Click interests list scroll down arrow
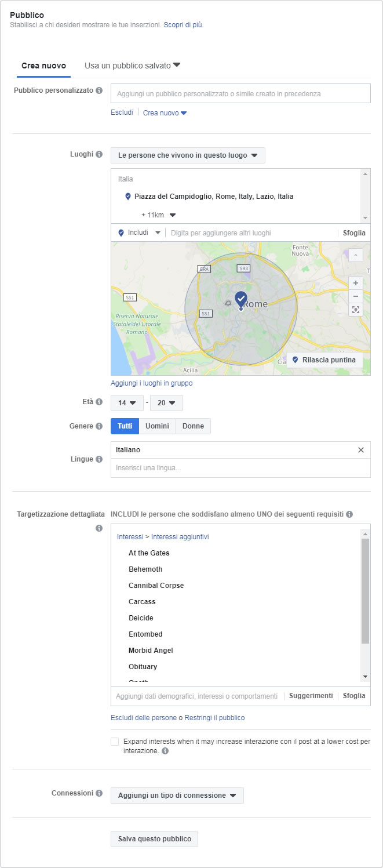This screenshot has height=868, width=383. pos(365,677)
